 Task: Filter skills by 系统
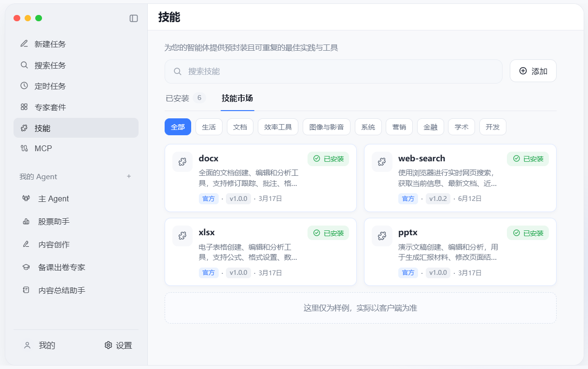tap(368, 127)
